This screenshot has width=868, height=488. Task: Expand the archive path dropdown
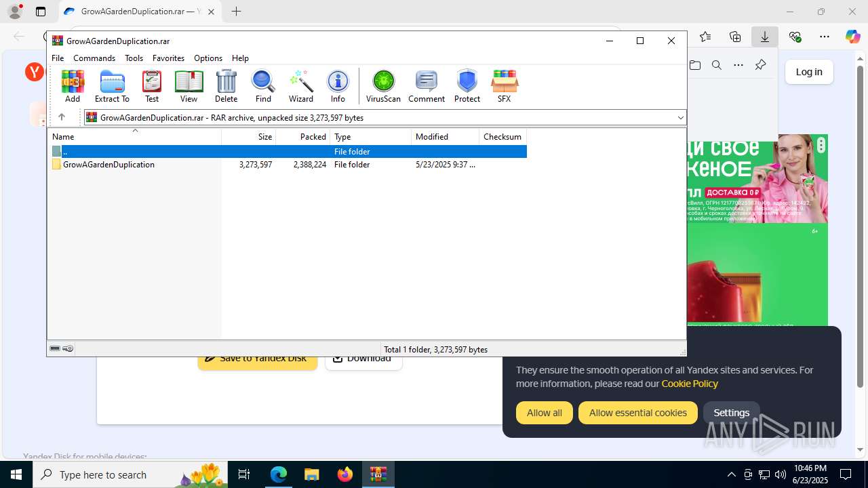(x=680, y=118)
